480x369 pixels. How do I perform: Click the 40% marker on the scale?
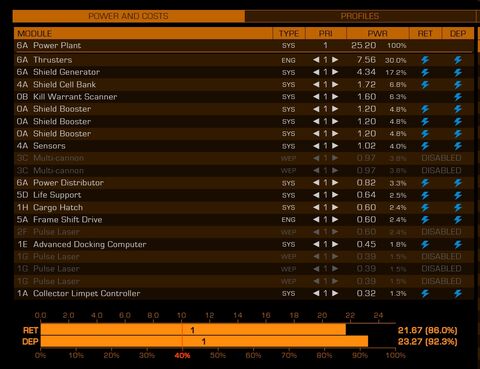click(x=182, y=355)
